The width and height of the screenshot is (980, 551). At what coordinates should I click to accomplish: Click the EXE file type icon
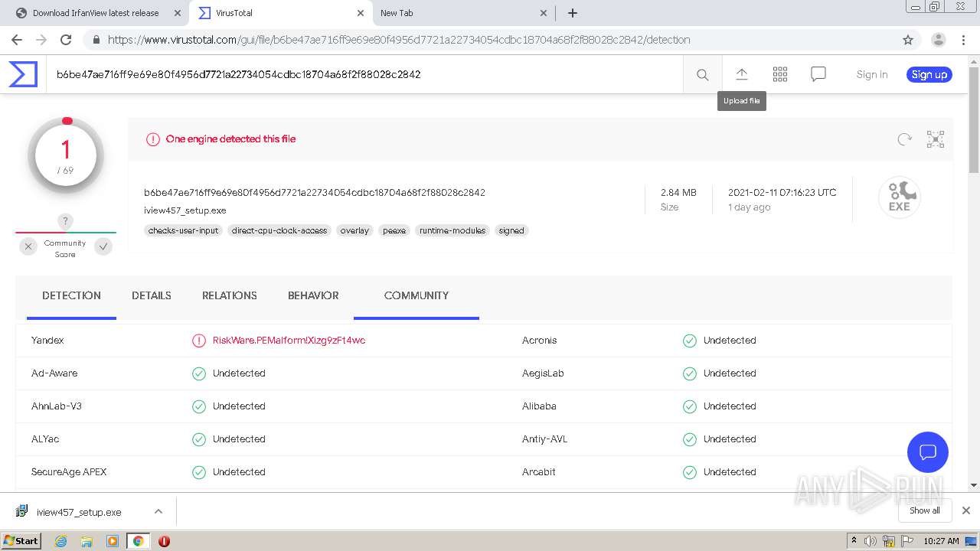[900, 197]
